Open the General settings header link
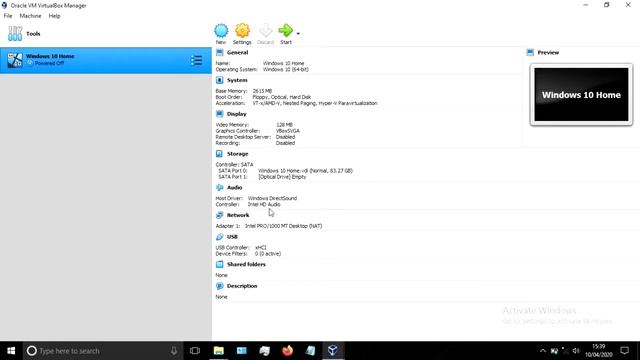This screenshot has width=640, height=360. coord(238,53)
